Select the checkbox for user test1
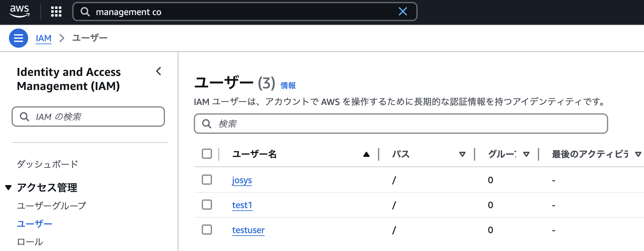Viewport: 644px width, 251px height. click(207, 205)
